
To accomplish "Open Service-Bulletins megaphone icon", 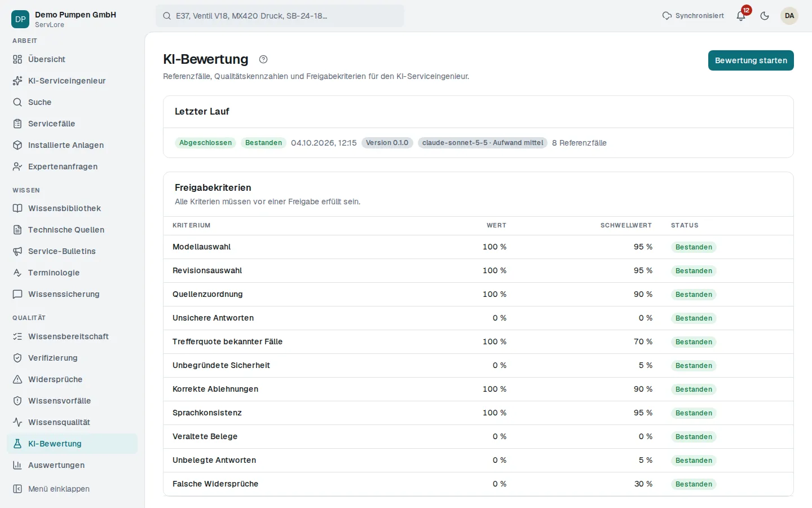I will click(x=17, y=251).
